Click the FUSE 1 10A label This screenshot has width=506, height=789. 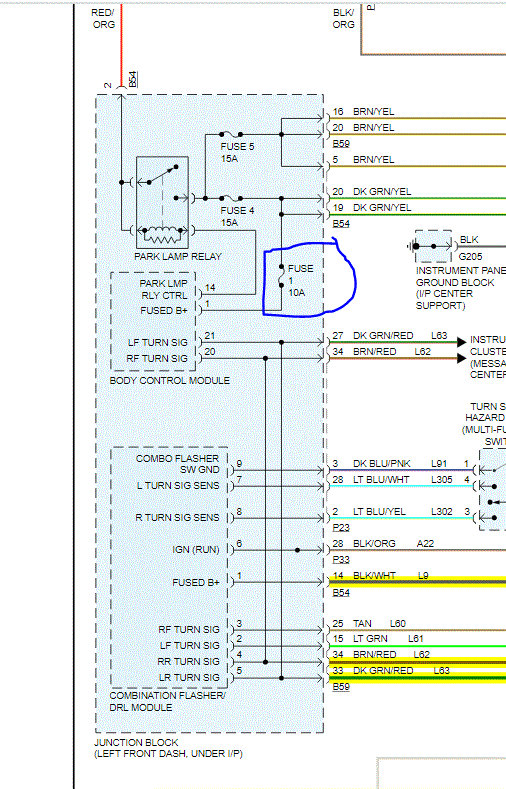(300, 280)
